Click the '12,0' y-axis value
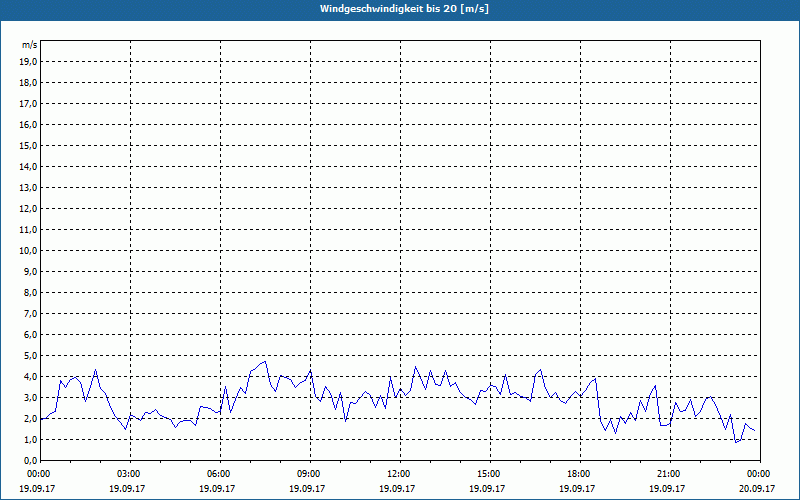 (x=28, y=209)
